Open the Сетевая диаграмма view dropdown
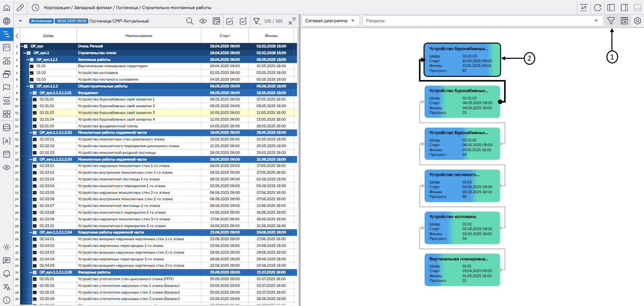This screenshot has width=644, height=306. coord(330,21)
